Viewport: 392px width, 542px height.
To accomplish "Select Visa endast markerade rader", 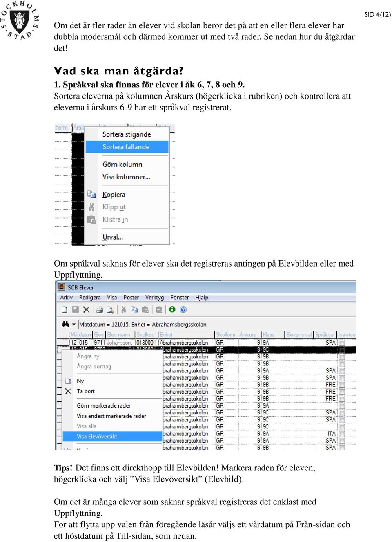I will point(112,416).
